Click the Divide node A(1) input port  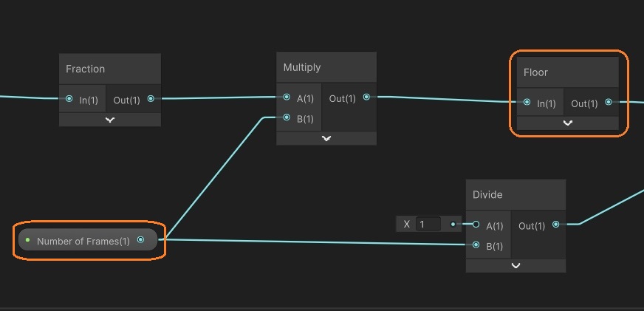click(x=476, y=225)
